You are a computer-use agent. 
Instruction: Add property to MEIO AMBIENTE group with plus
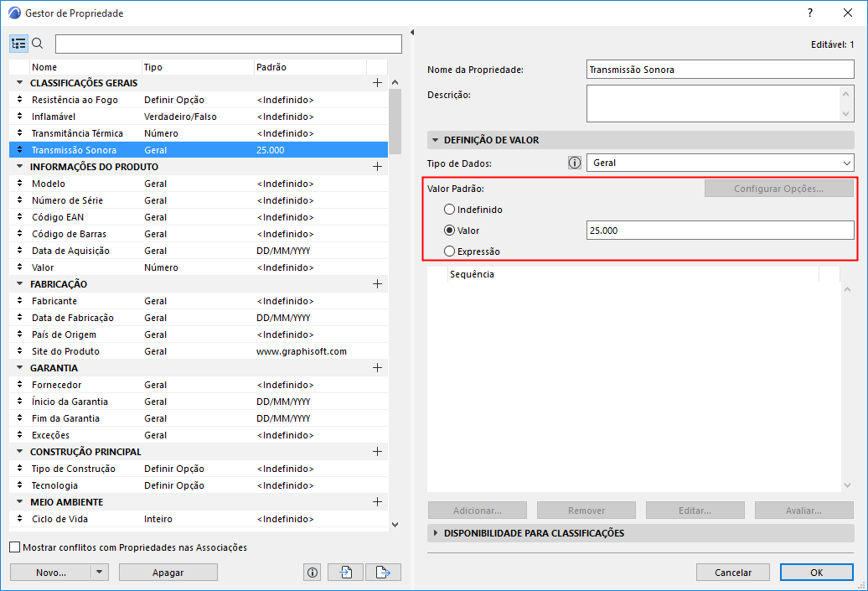[x=378, y=502]
